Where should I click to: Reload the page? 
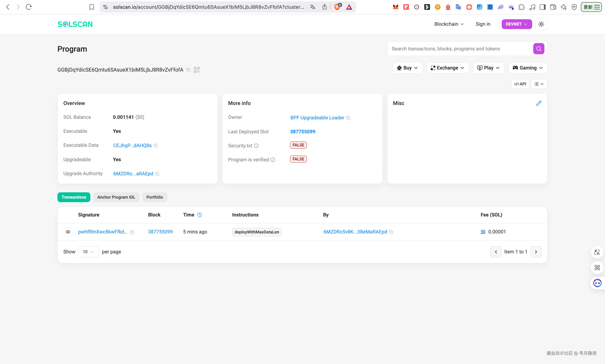click(29, 7)
